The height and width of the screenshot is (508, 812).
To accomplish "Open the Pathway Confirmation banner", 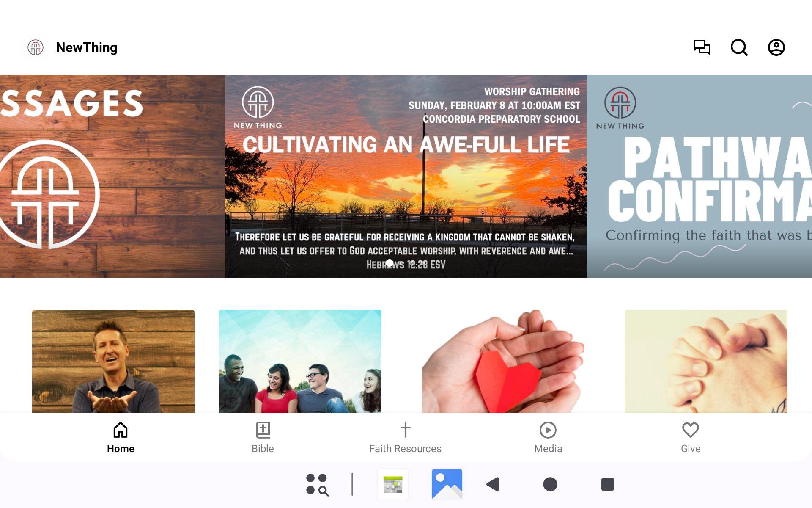I will coord(699,176).
